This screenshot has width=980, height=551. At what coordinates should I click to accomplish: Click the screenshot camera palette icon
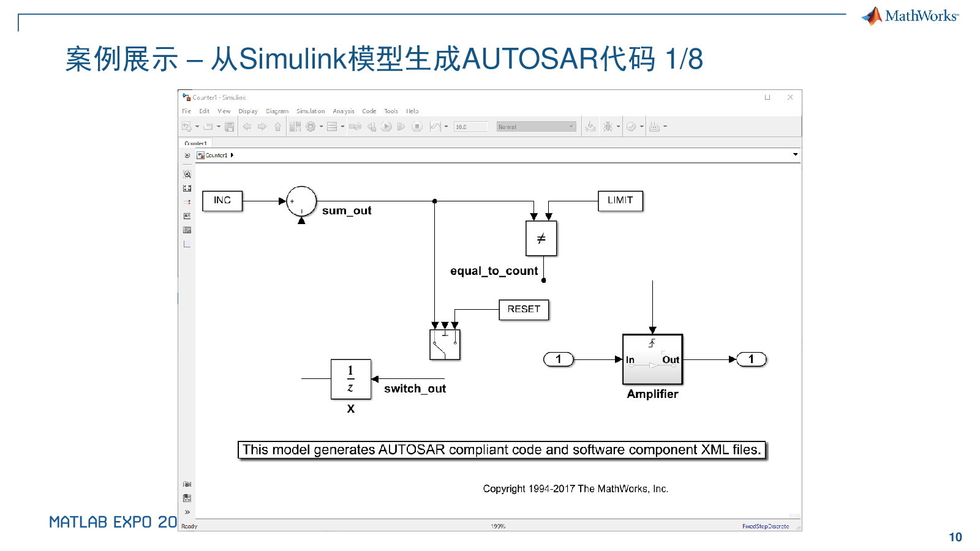[187, 484]
